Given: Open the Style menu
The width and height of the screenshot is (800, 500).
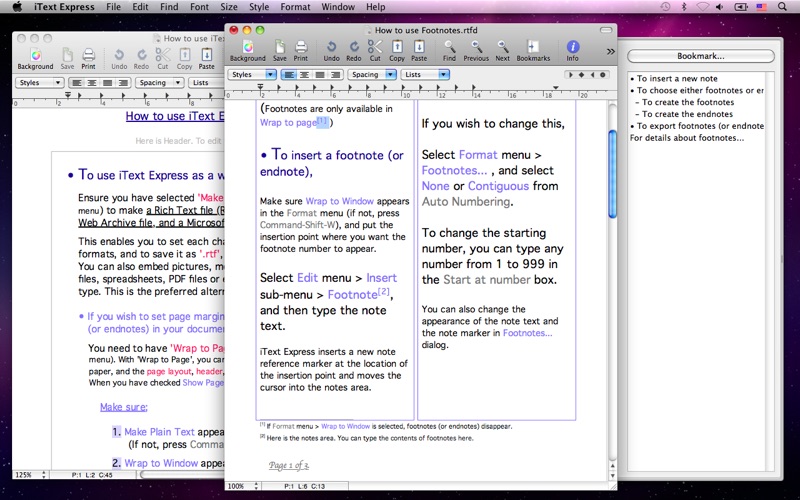Looking at the screenshot, I should pyautogui.click(x=259, y=7).
